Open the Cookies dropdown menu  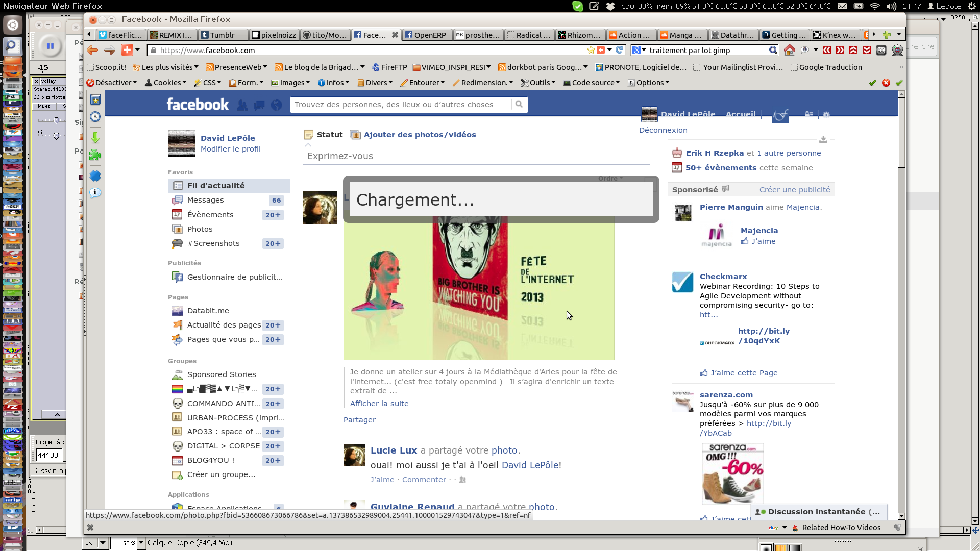coord(166,83)
